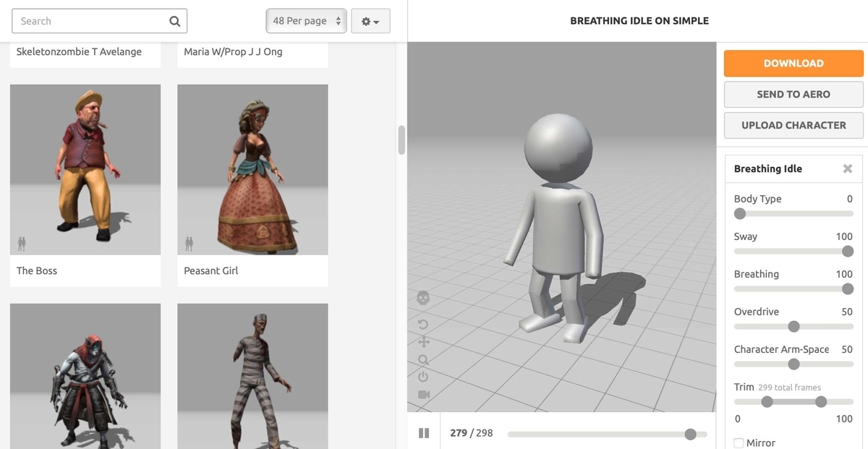Click the Sway slider handle

point(848,251)
